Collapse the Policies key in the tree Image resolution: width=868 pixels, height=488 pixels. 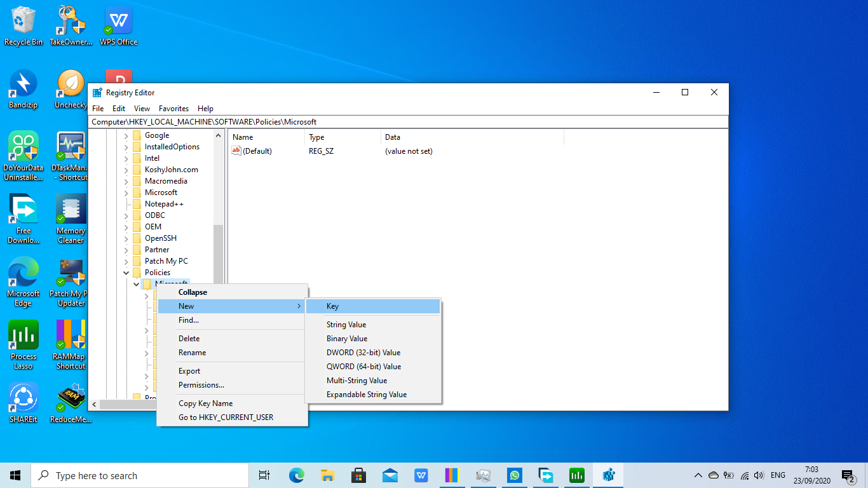pos(126,273)
